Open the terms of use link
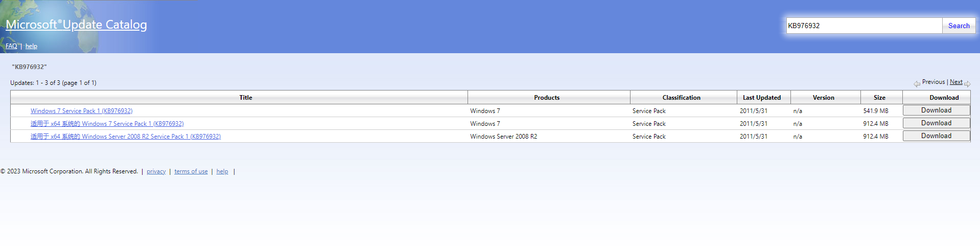The height and width of the screenshot is (246, 980). point(191,172)
